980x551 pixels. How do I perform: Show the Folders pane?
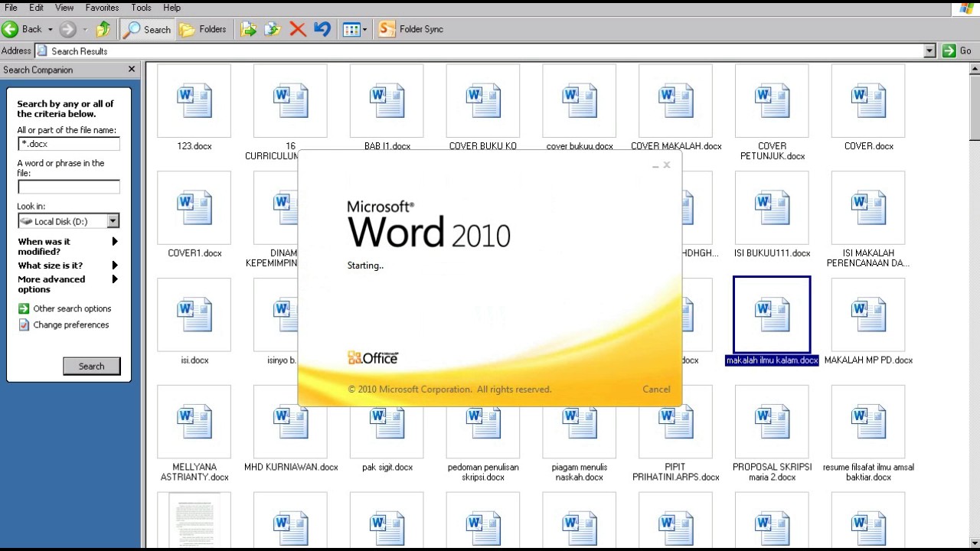[x=203, y=29]
